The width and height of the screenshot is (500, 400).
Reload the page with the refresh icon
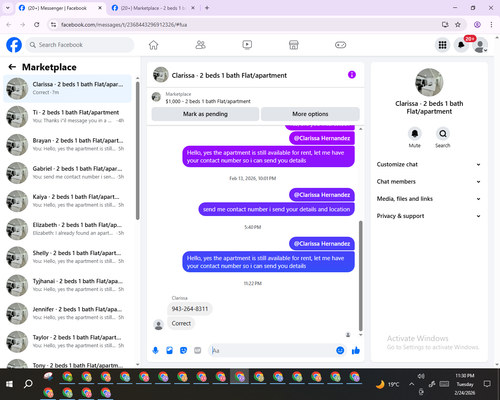37,24
